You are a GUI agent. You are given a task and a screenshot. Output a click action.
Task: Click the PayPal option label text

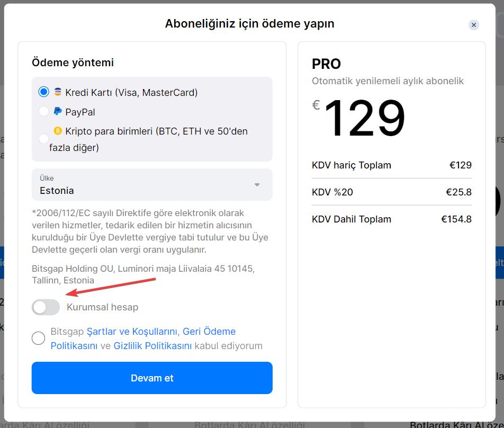pos(80,112)
